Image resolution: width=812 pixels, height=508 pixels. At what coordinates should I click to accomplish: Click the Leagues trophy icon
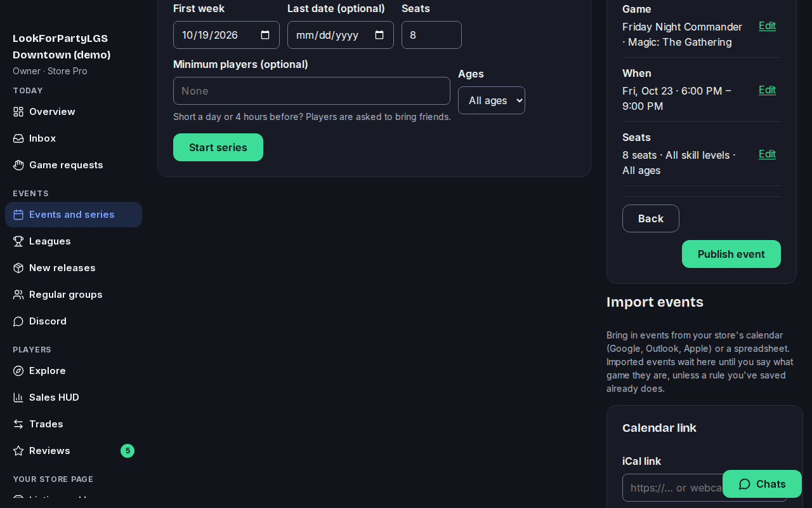18,241
